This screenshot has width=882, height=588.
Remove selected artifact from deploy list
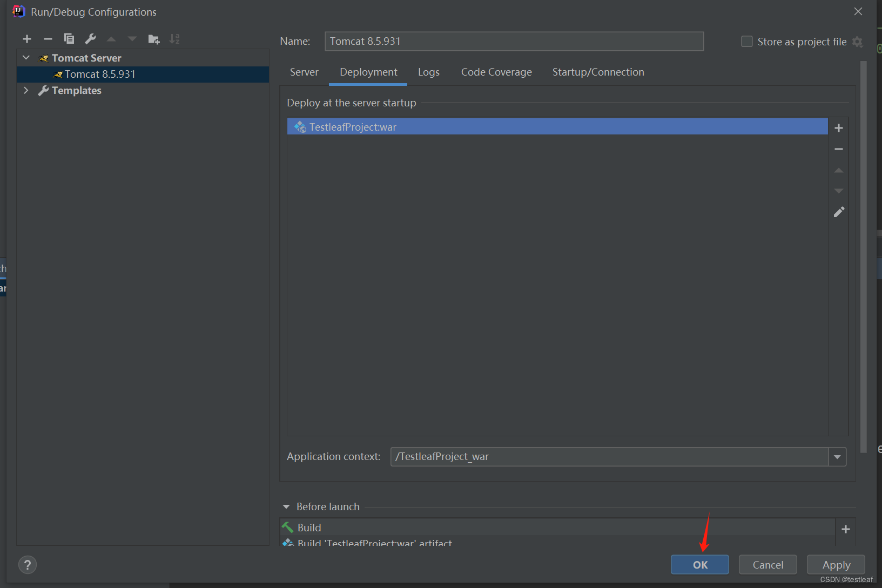coord(839,149)
